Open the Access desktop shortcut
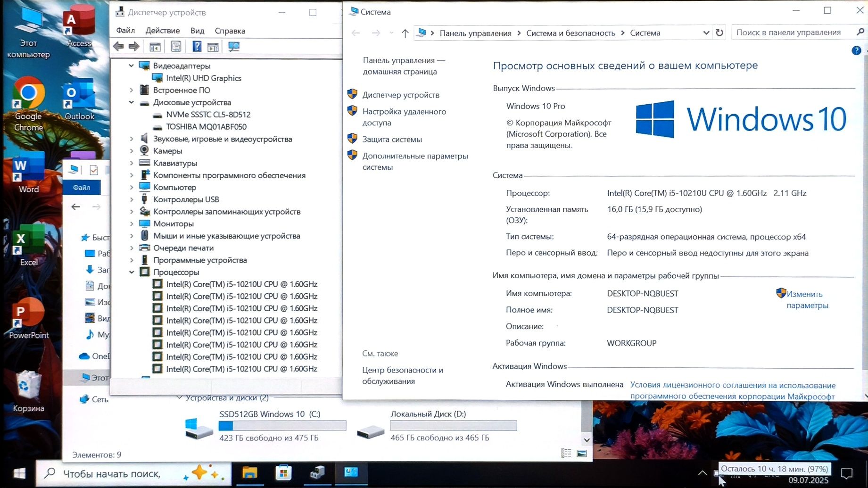Image resolution: width=868 pixels, height=488 pixels. tap(79, 26)
